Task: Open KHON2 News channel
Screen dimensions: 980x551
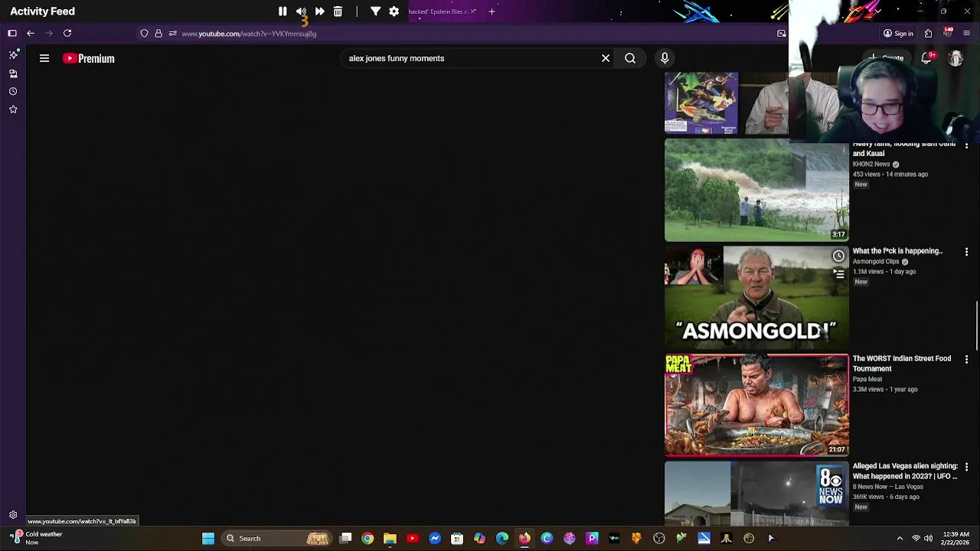Action: coord(871,165)
